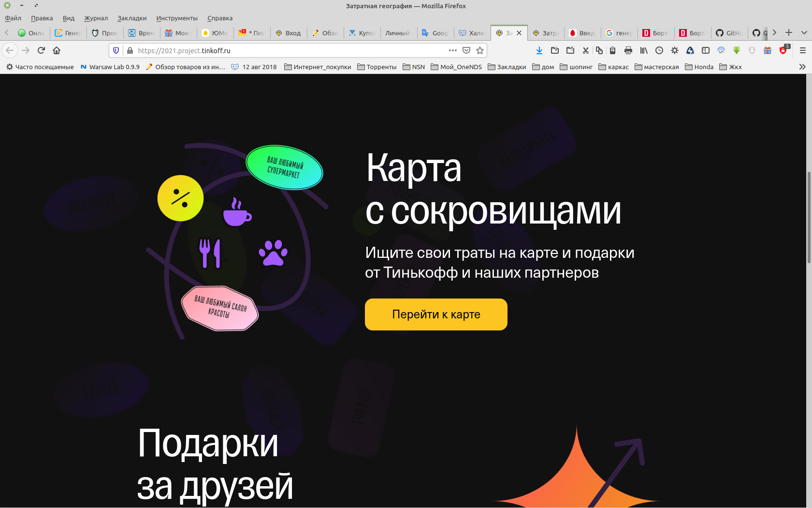Click the clipboard Paste toolbar icon
This screenshot has height=508, width=812.
pos(612,50)
